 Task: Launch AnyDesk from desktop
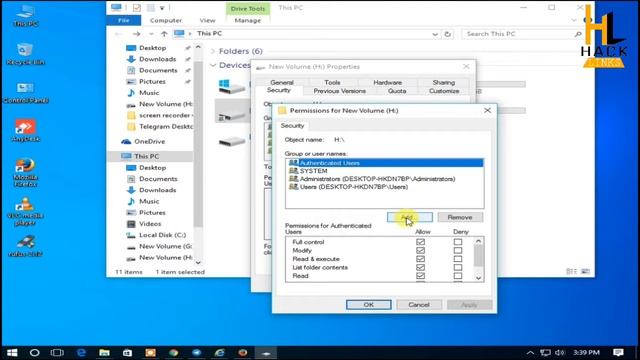click(x=25, y=131)
